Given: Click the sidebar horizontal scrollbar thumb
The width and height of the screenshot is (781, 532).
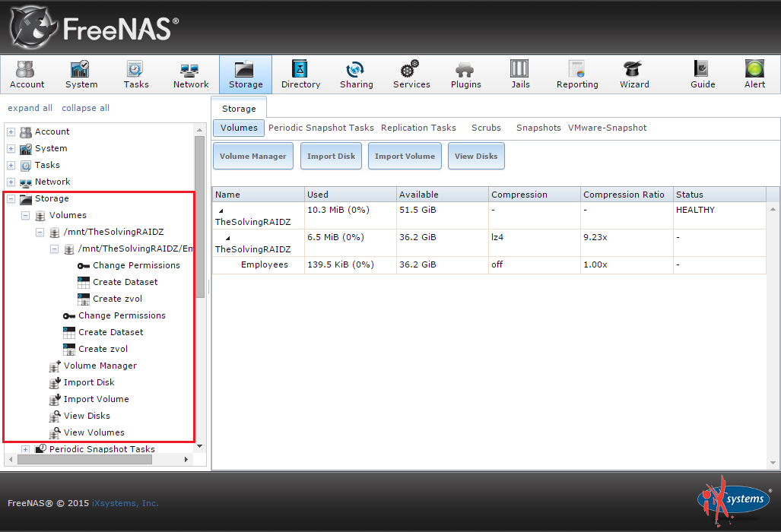Looking at the screenshot, I should [84, 459].
